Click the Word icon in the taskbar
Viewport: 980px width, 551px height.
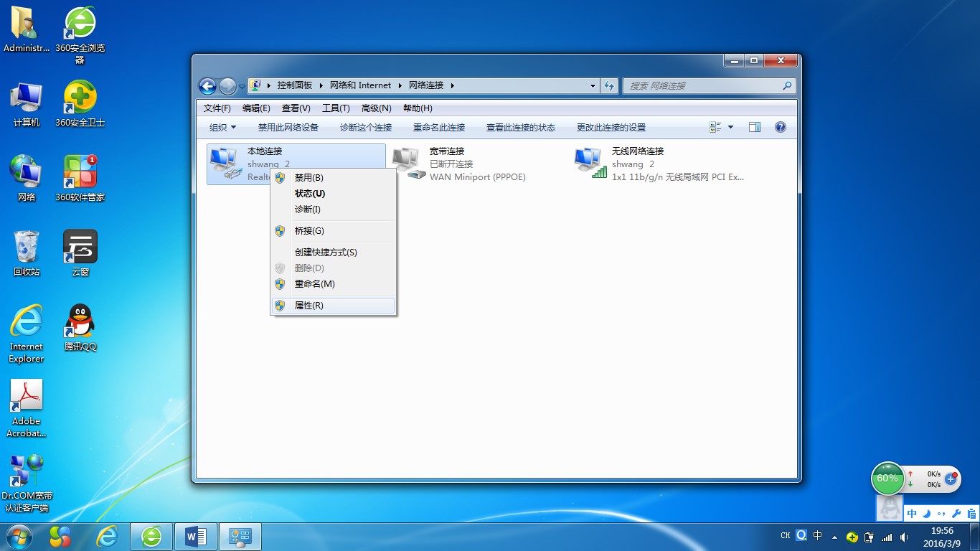coord(195,536)
